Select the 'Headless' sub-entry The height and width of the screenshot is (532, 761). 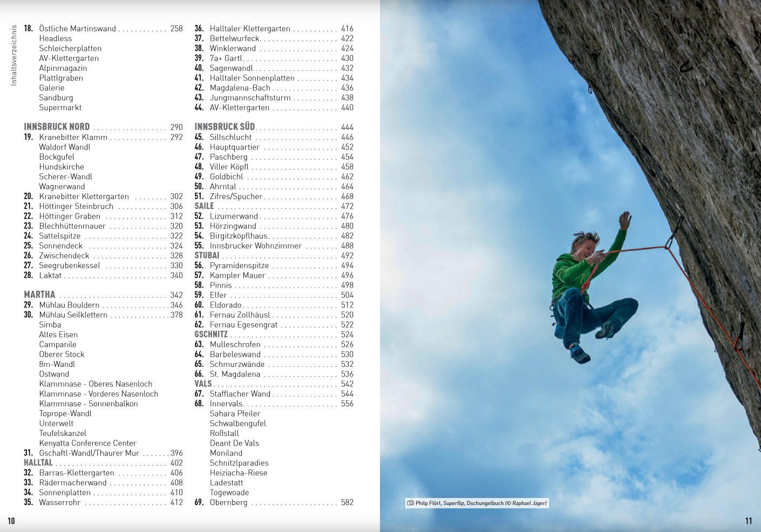click(56, 38)
